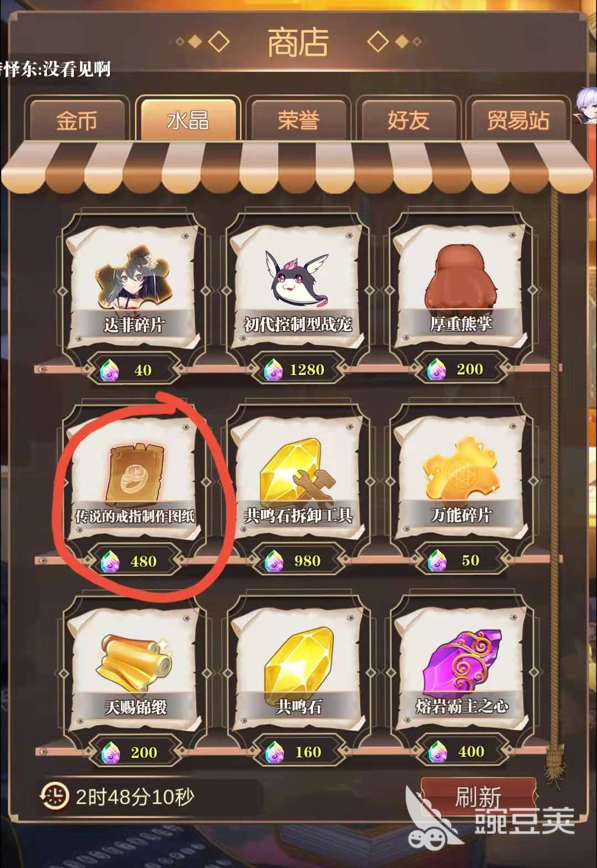The height and width of the screenshot is (868, 597).
Task: Open the 传说的戒指制作图纸 blueprint item
Action: pos(135,474)
